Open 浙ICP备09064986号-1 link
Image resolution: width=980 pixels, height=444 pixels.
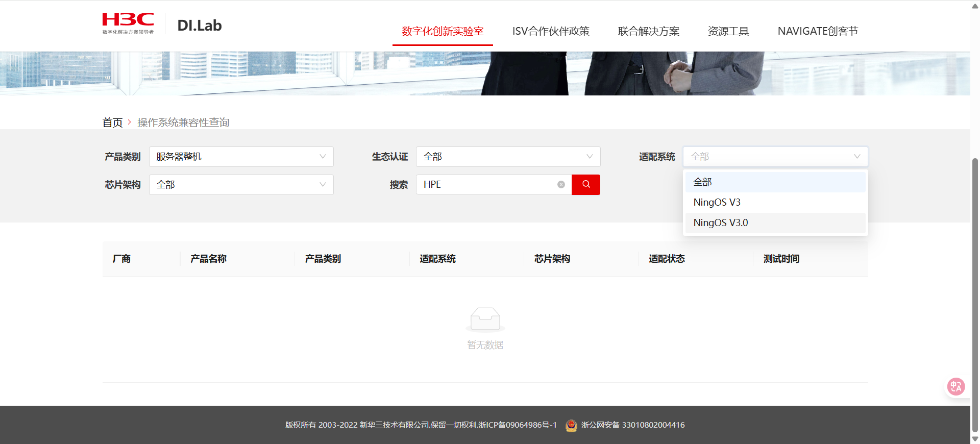518,425
